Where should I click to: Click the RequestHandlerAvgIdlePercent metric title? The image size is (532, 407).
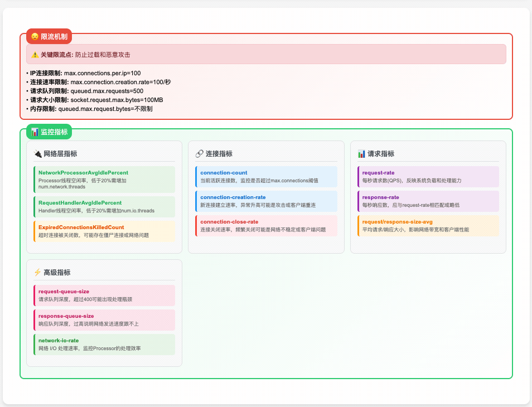coord(80,202)
